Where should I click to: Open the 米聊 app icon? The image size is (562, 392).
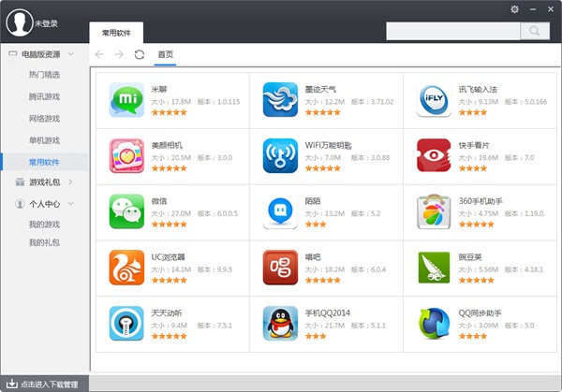[126, 100]
